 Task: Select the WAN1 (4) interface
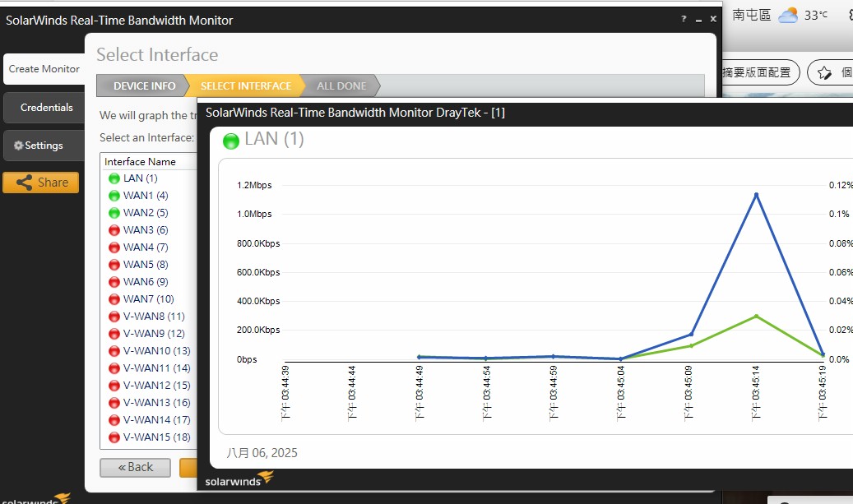point(146,196)
